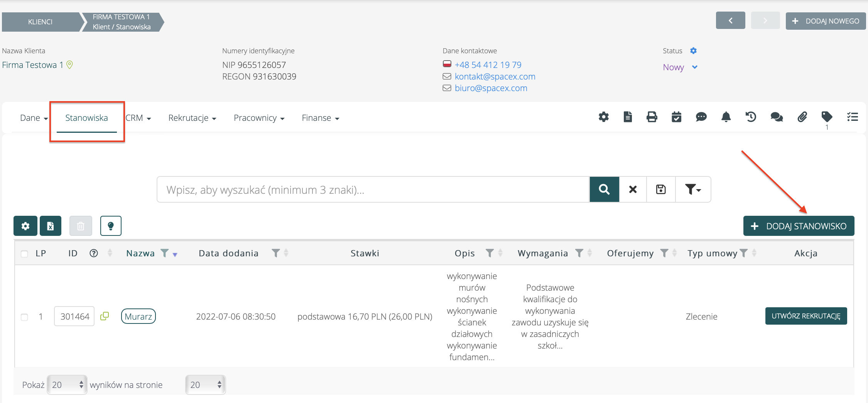Click the DODAJ STANOWISKO button
Image resolution: width=868 pixels, height=403 pixels.
pyautogui.click(x=799, y=226)
